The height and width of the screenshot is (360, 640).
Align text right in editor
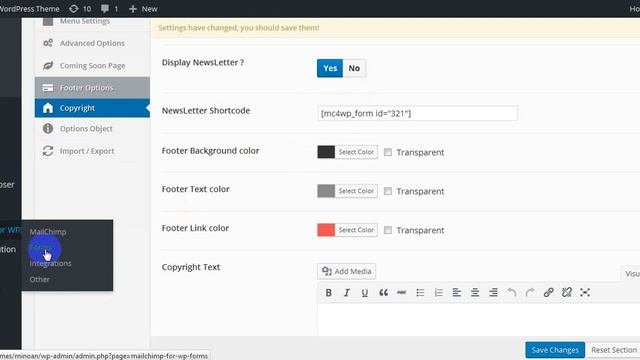(x=493, y=293)
